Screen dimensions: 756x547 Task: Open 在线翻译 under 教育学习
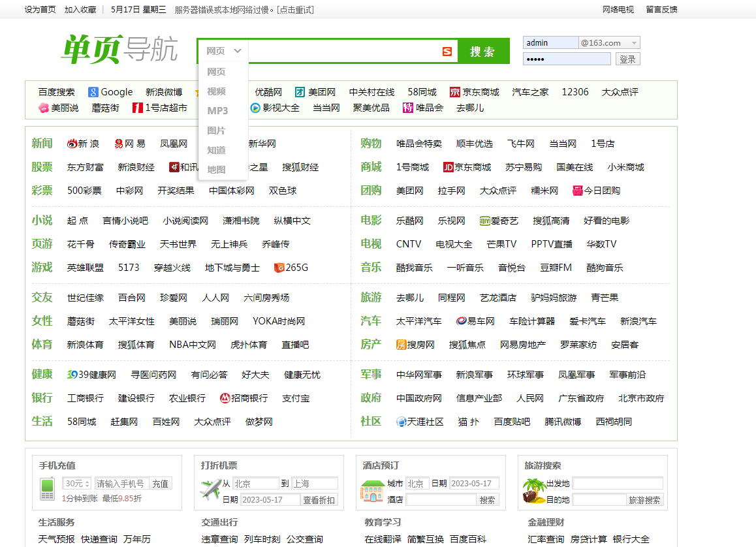coord(383,539)
